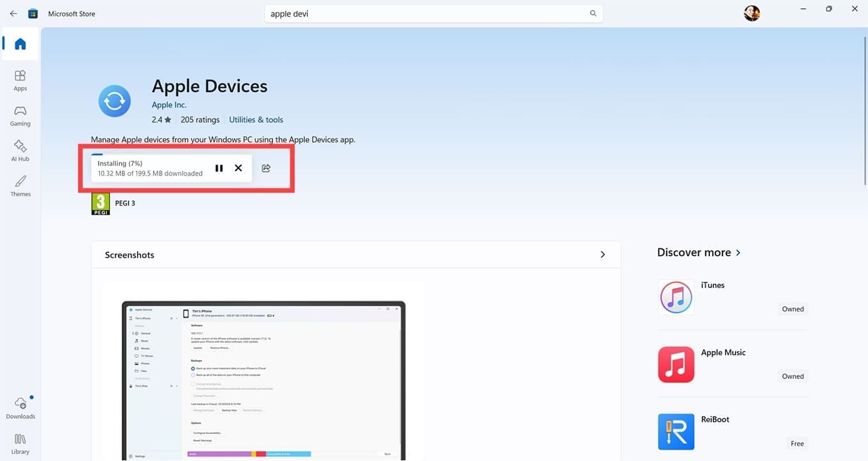
Task: Open the AI Hub section
Action: 20,151
